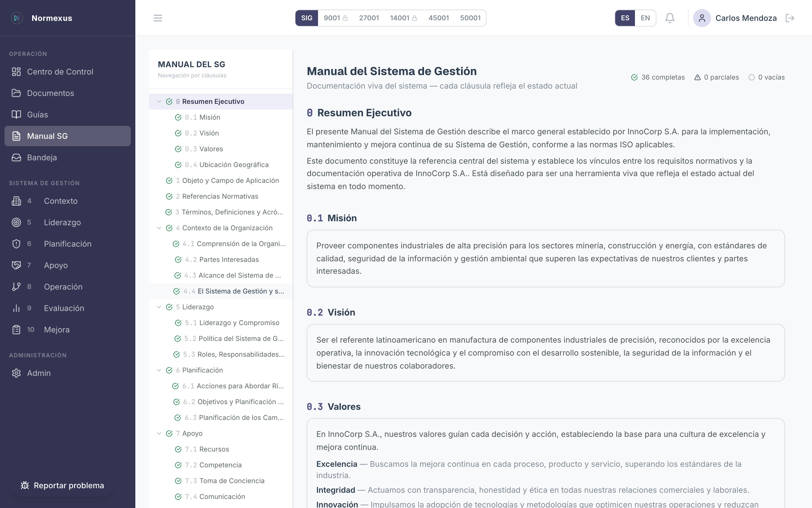Click the bug icon in Reportar problema

pos(25,485)
